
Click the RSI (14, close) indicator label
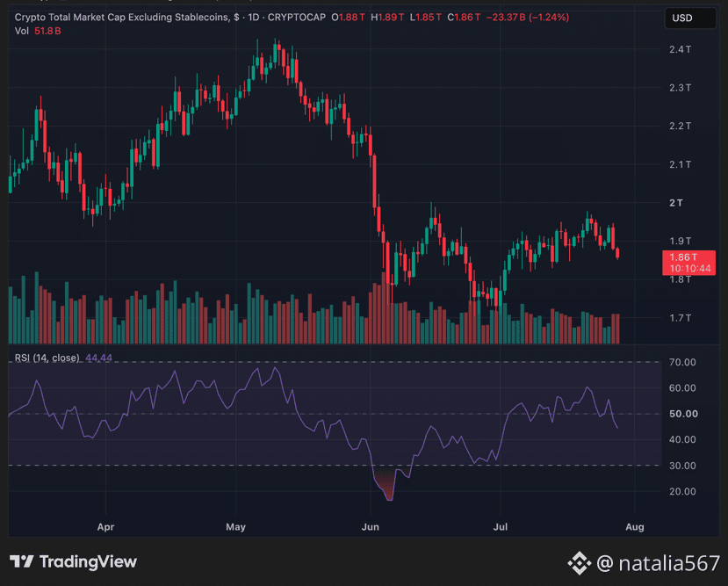click(x=47, y=358)
